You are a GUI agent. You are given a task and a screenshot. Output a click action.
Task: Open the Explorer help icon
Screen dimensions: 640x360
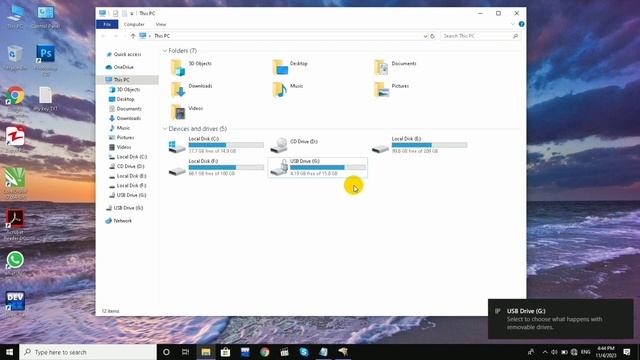(x=521, y=24)
